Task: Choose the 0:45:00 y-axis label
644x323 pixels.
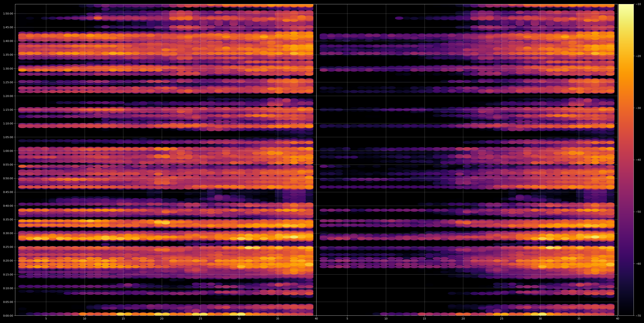Action: click(8, 192)
